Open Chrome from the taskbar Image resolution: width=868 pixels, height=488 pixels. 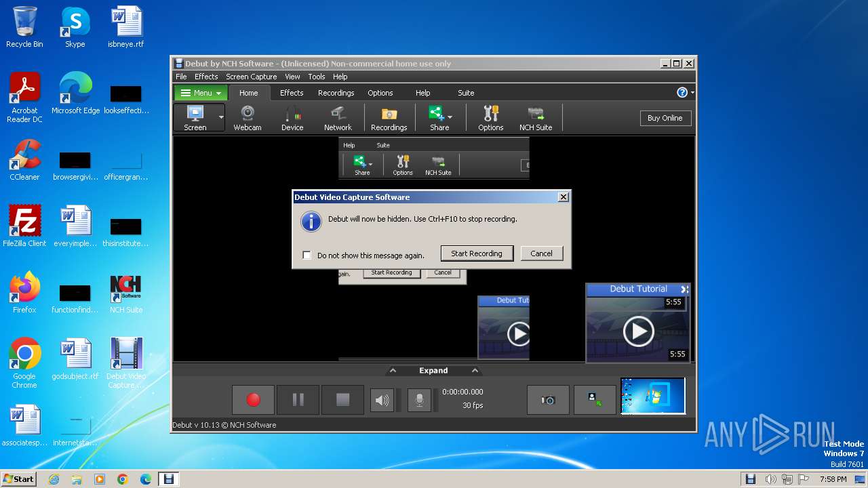[x=123, y=479]
